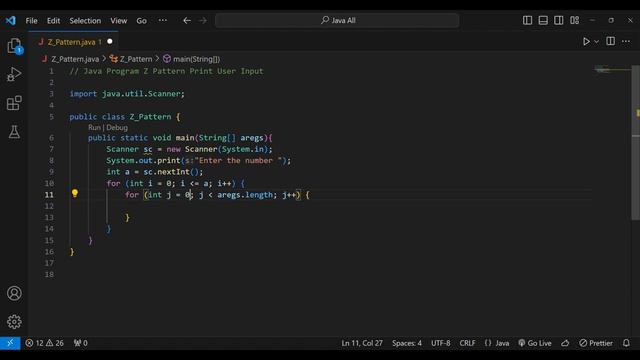Screen dimensions: 640x360
Task: Click the Prettier status item
Action: [x=596, y=343]
